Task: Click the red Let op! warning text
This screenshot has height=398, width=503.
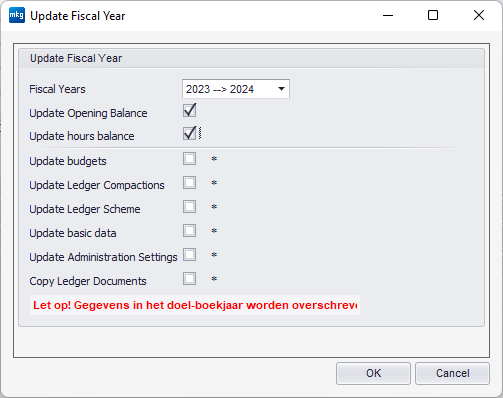Action: (195, 305)
